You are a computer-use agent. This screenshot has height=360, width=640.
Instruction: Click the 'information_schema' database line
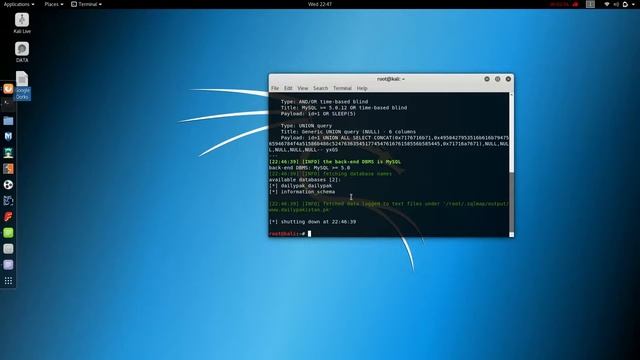coord(302,192)
